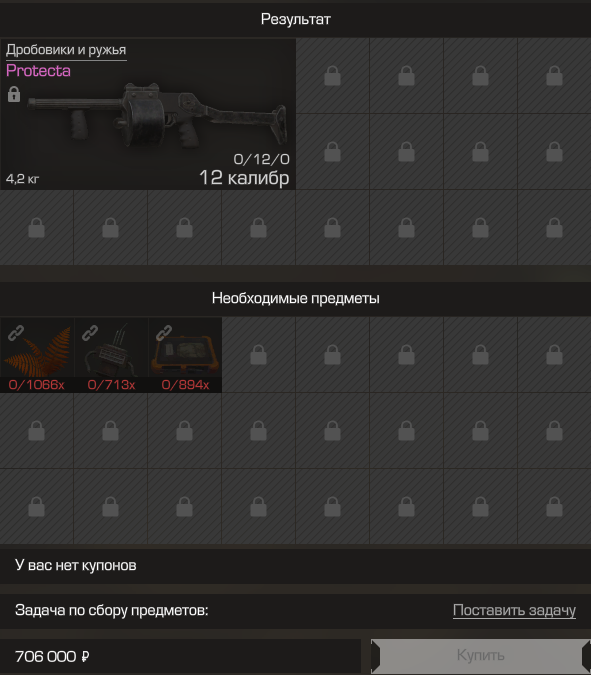Click the Protecta shotgun image
The width and height of the screenshot is (591, 675).
(158, 115)
